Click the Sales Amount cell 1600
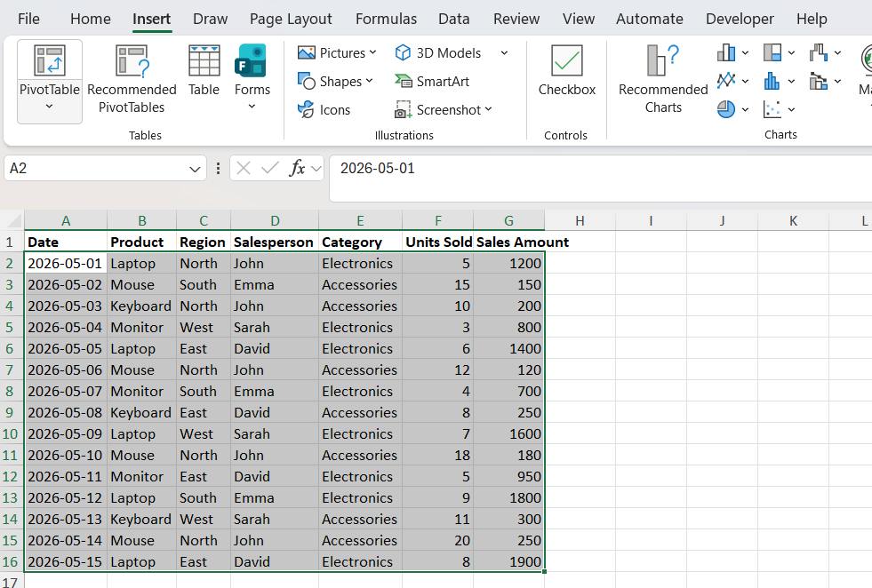This screenshot has width=872, height=588. [x=508, y=433]
